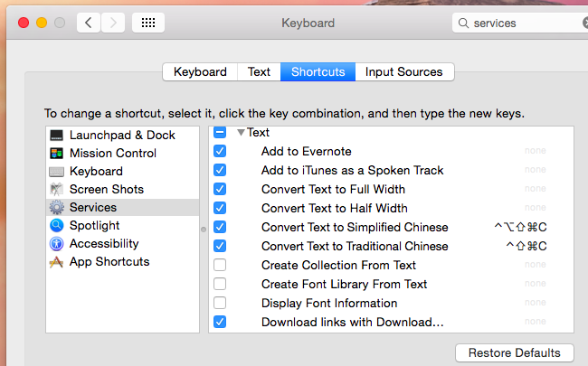Enable Create Collection From Text
The image size is (588, 366).
[x=220, y=265]
